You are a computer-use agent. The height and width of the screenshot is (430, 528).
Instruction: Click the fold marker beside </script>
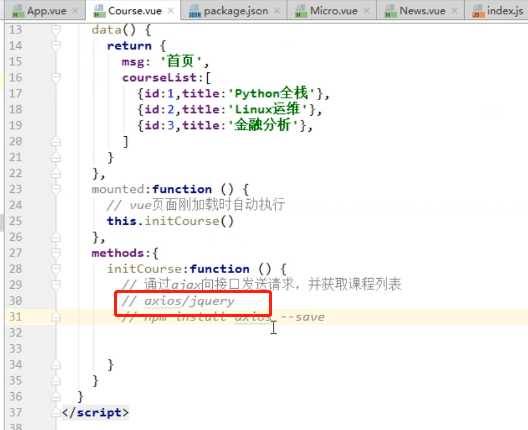(56, 412)
